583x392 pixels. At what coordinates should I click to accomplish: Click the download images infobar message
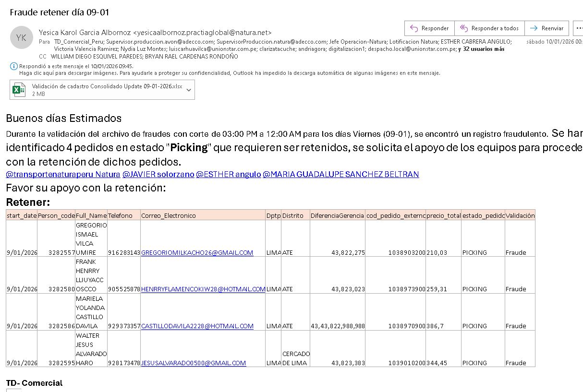tap(230, 73)
